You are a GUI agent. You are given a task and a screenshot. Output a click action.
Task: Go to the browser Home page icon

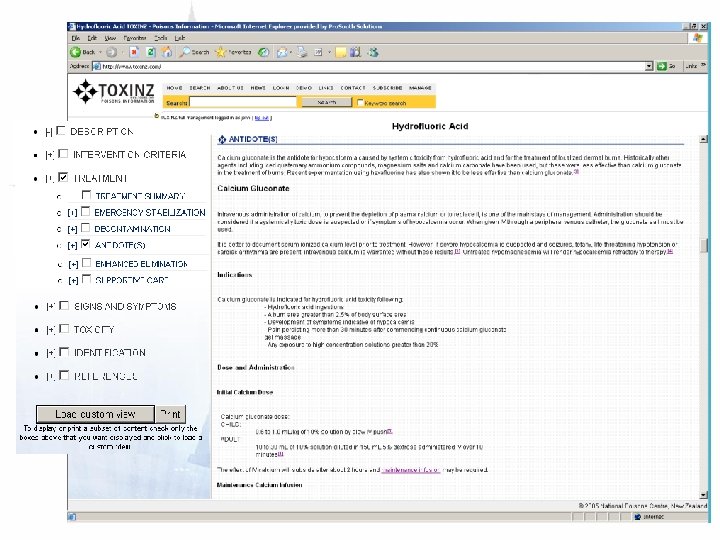(x=167, y=52)
